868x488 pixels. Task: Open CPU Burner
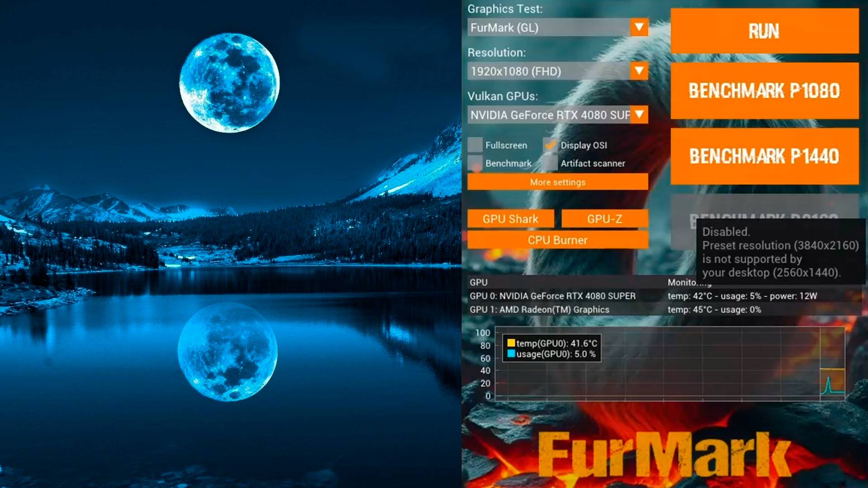pos(558,240)
